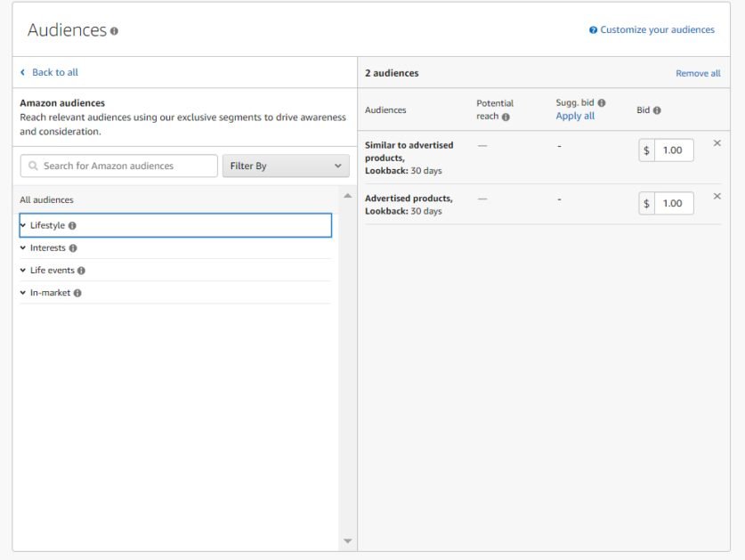This screenshot has height=560, width=745.
Task: Click the Sugg. bid info icon
Action: pos(602,102)
